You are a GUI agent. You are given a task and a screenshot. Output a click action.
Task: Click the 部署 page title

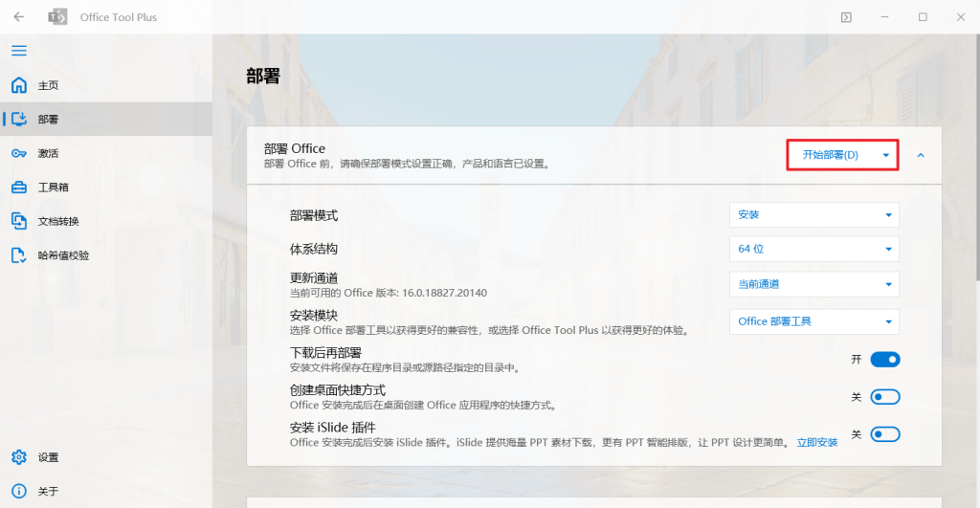click(x=263, y=77)
